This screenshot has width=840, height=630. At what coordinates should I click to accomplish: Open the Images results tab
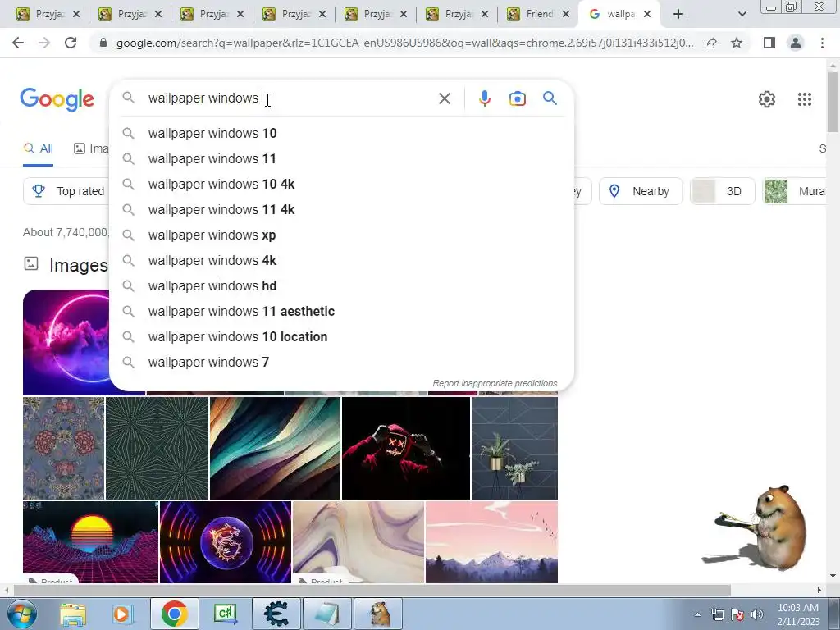coord(91,149)
